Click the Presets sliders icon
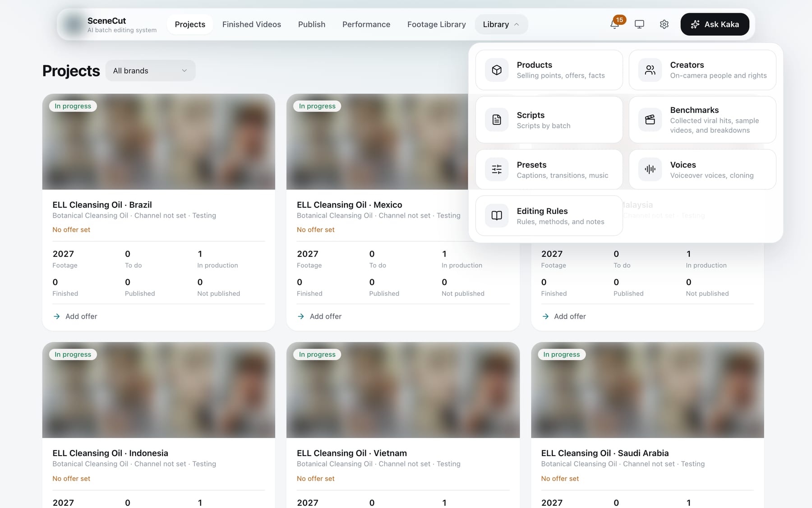 (x=497, y=169)
